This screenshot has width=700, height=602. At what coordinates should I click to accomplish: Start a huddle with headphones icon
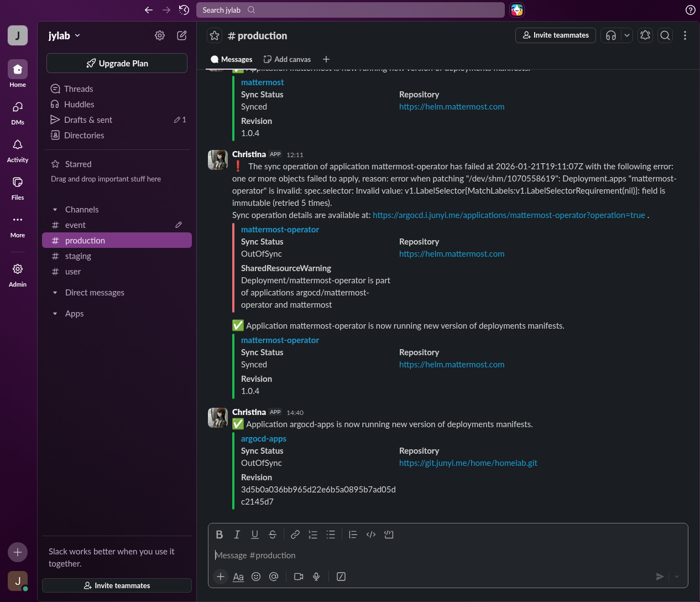coord(611,35)
